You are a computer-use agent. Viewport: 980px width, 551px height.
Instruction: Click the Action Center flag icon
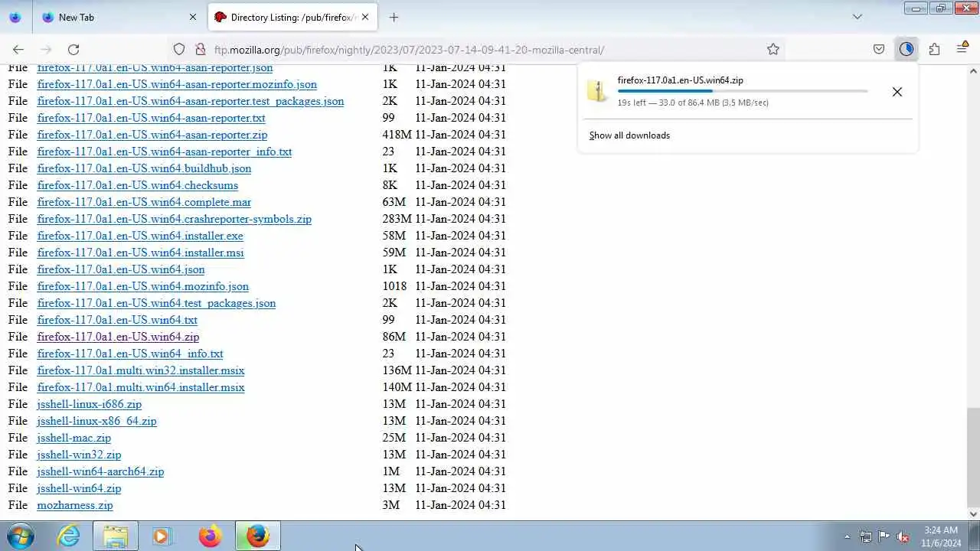(884, 536)
